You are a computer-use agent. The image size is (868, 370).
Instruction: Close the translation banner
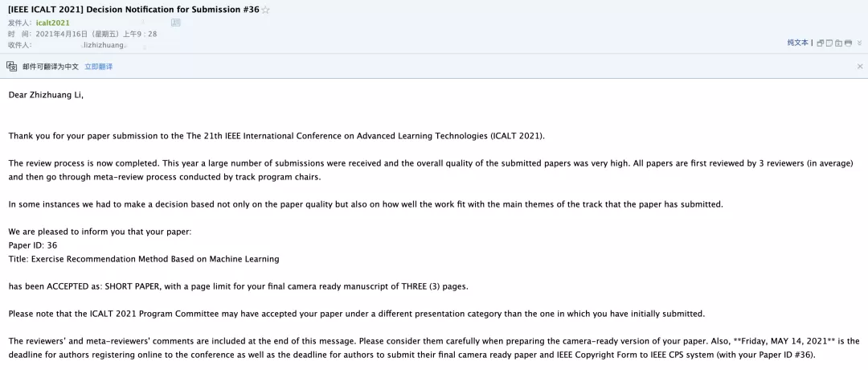pos(860,67)
